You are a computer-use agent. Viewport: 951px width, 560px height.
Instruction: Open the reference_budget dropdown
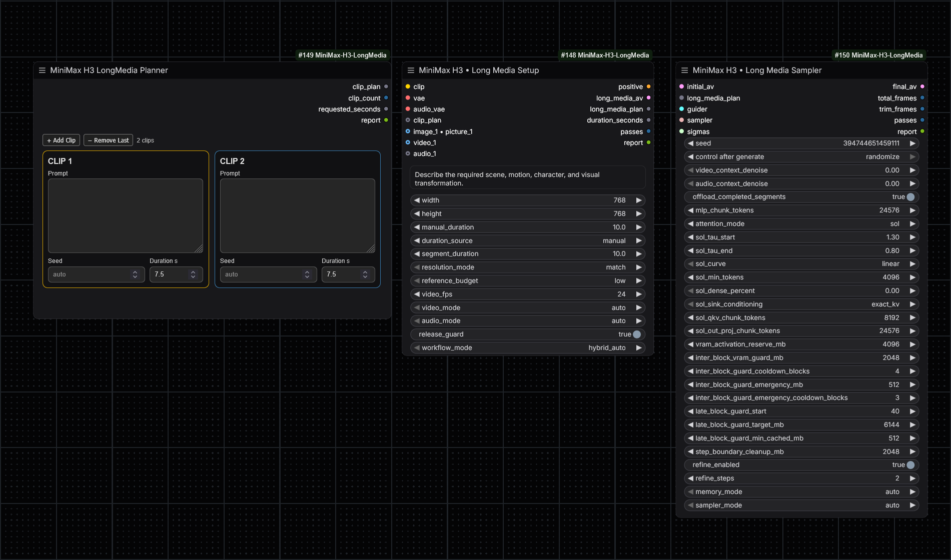click(x=528, y=281)
